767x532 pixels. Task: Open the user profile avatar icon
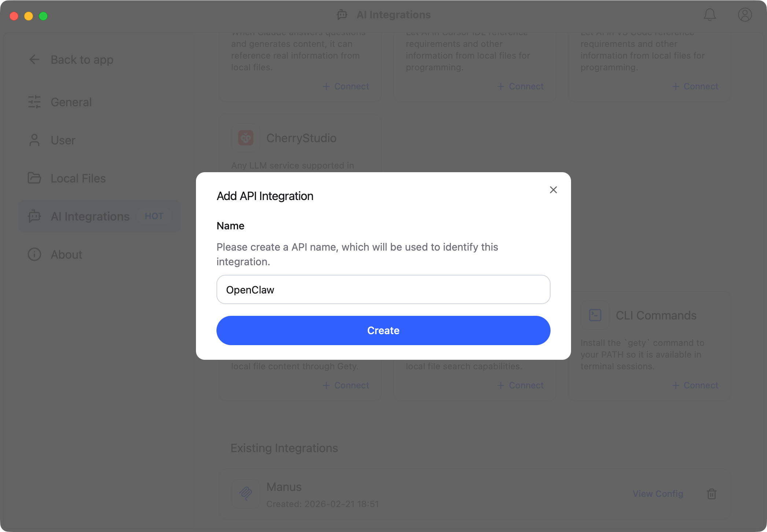(744, 15)
